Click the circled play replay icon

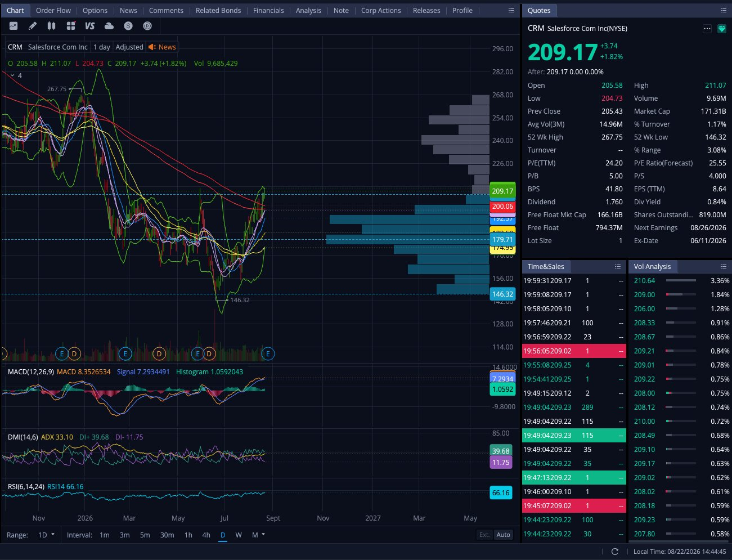(147, 26)
